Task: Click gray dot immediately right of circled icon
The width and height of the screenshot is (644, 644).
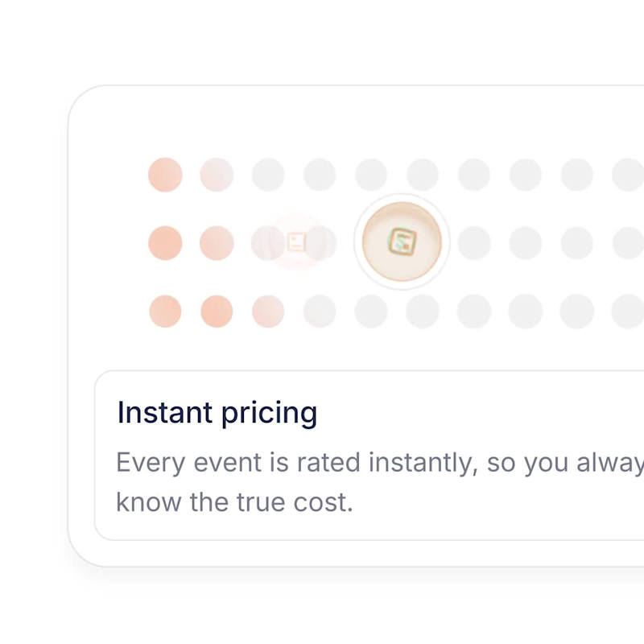Action: pos(474,243)
